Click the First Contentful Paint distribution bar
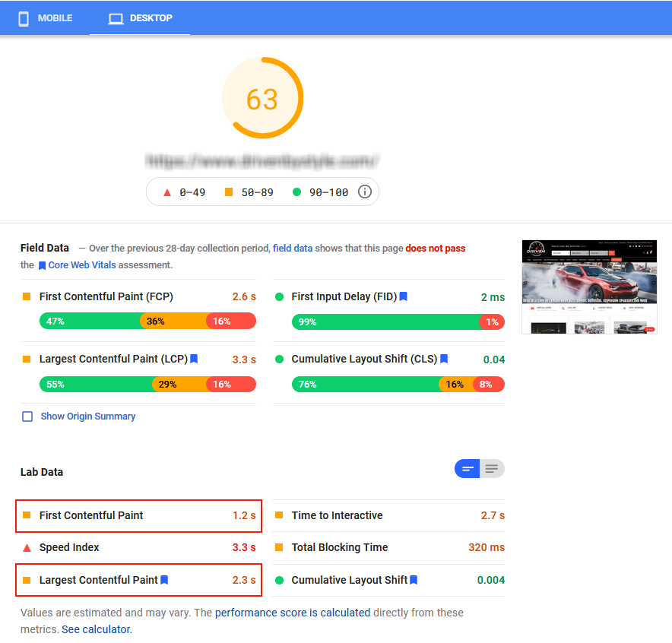 [x=147, y=321]
